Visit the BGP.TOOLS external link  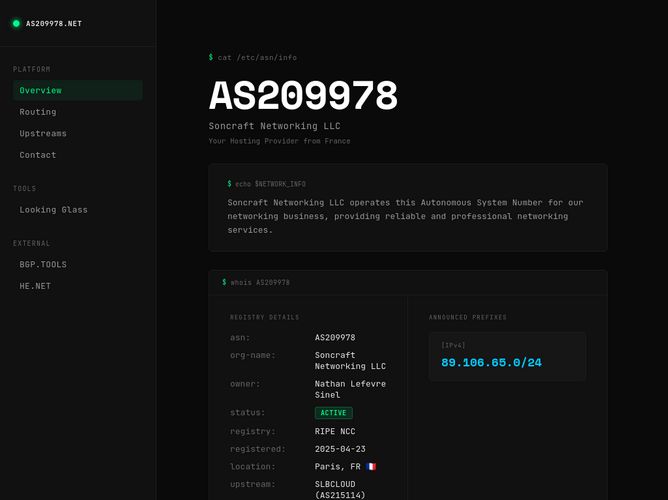78,264
